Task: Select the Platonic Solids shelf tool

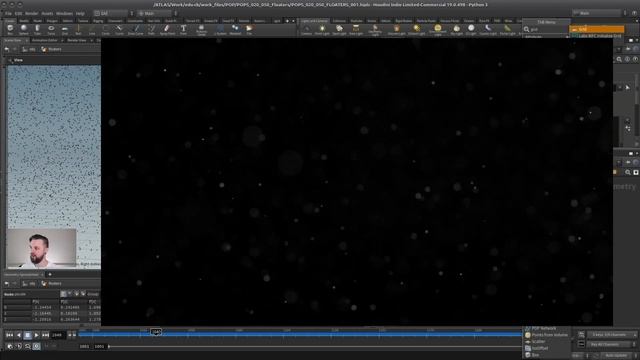Action: 201,30
